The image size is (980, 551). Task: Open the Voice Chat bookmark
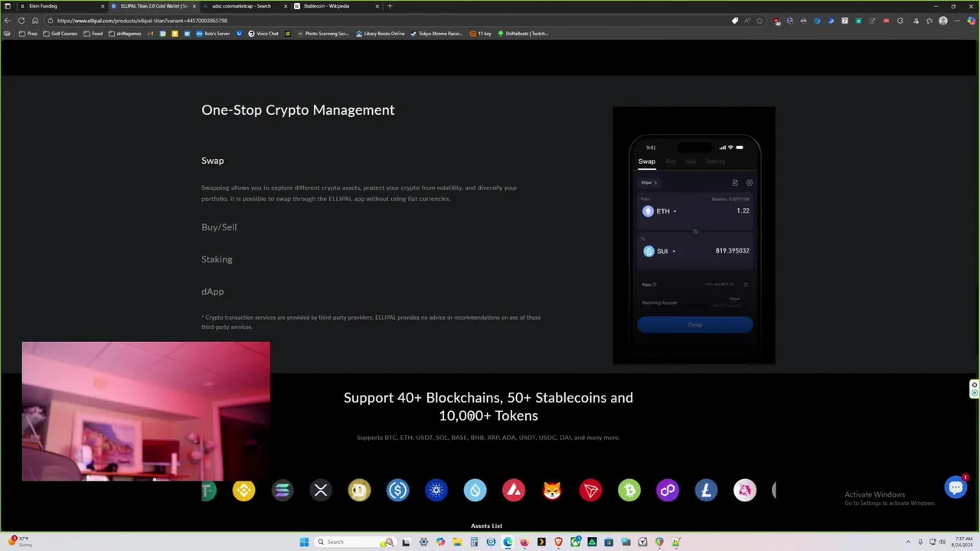[263, 34]
